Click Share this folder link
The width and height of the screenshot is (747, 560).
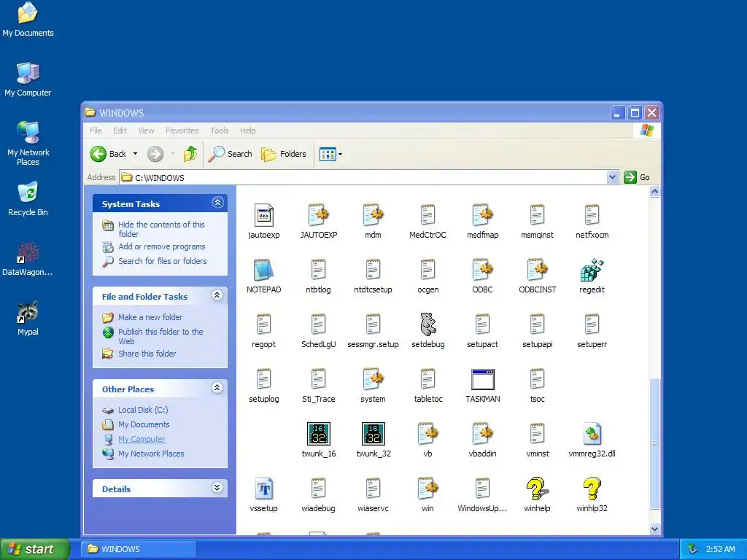tap(147, 354)
